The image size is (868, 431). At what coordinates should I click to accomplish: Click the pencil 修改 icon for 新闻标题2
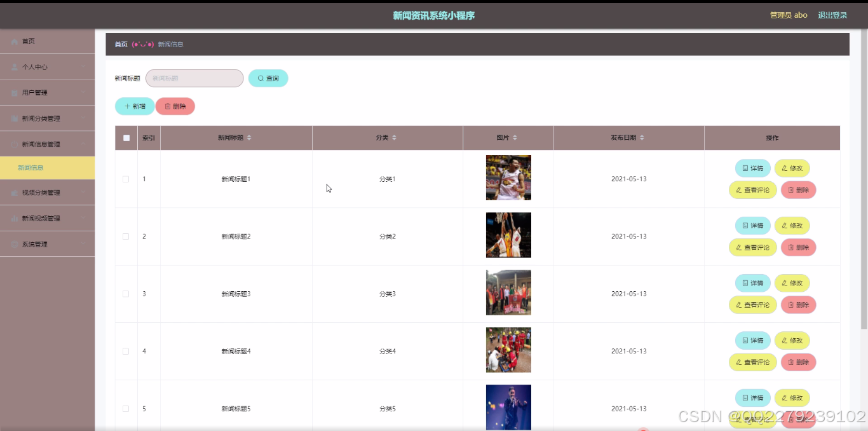[783, 225]
